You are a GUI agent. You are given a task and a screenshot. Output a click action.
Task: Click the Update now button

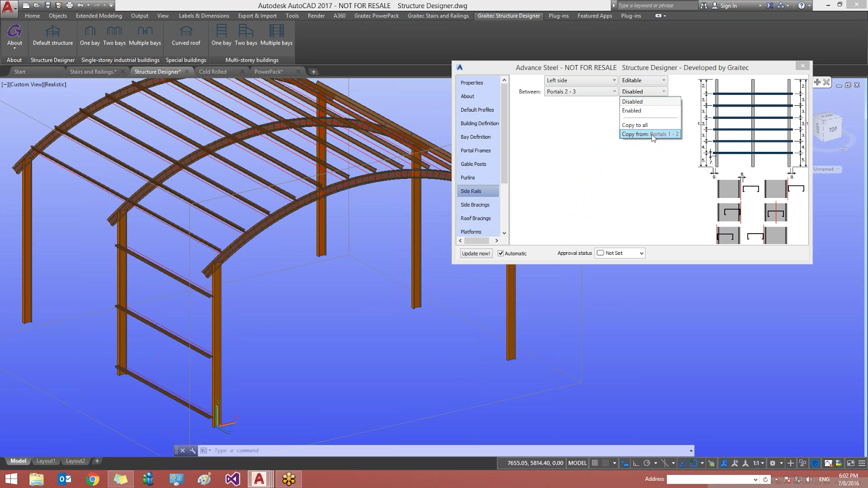(x=475, y=253)
